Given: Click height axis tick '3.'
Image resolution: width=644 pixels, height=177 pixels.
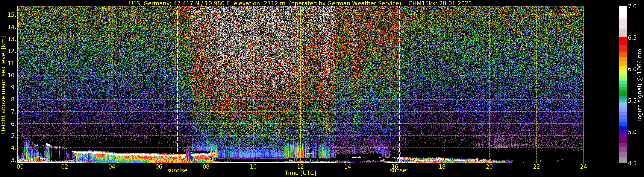Looking at the screenshot, I should coord(13,160).
